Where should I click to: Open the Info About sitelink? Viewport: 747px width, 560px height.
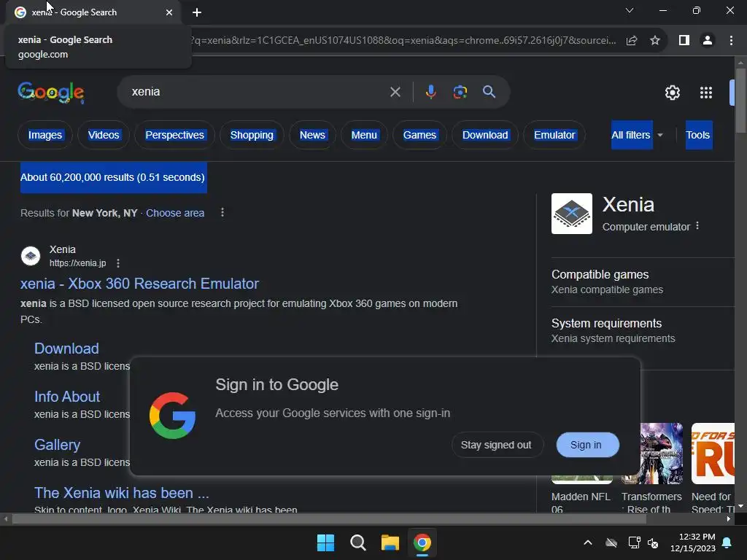pyautogui.click(x=67, y=397)
